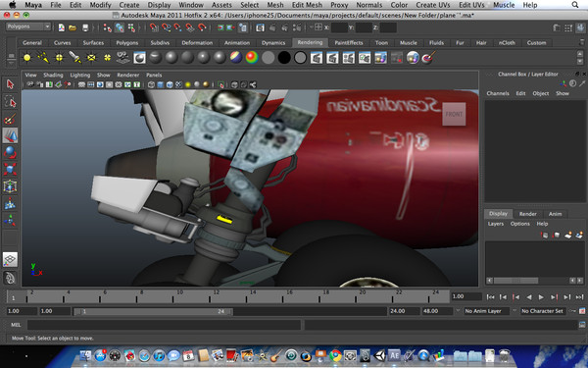Open the Create UVs menu
This screenshot has width=588, height=368.
click(x=433, y=5)
